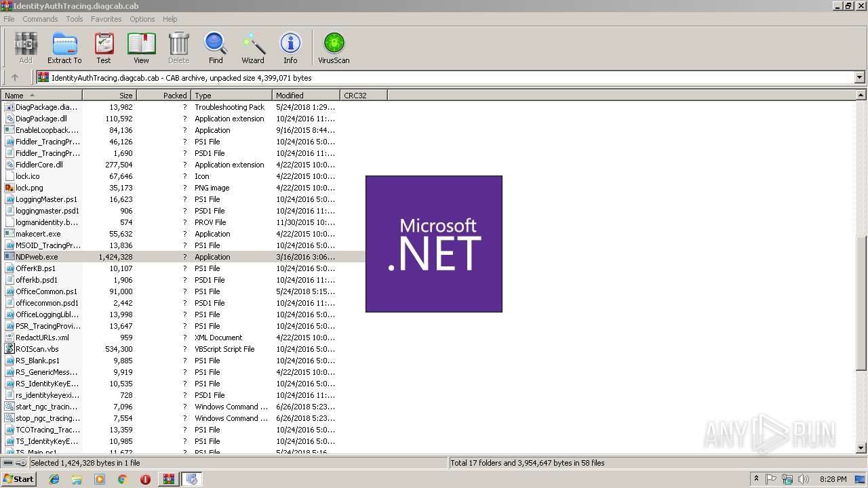Show archive Info
Image resolution: width=868 pixels, height=488 pixels.
(x=290, y=47)
